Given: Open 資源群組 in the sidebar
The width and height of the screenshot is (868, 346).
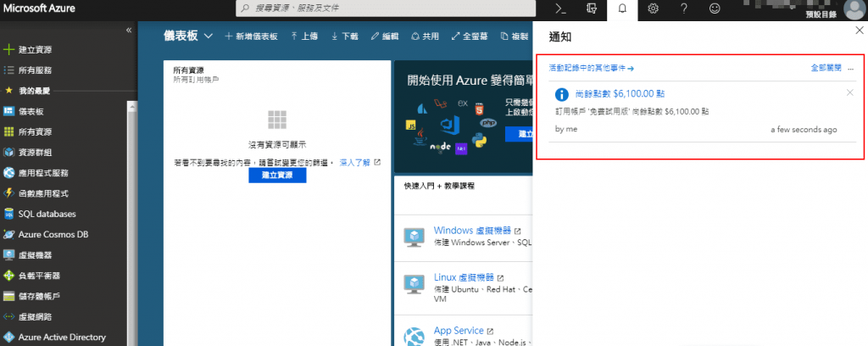Looking at the screenshot, I should click(35, 153).
